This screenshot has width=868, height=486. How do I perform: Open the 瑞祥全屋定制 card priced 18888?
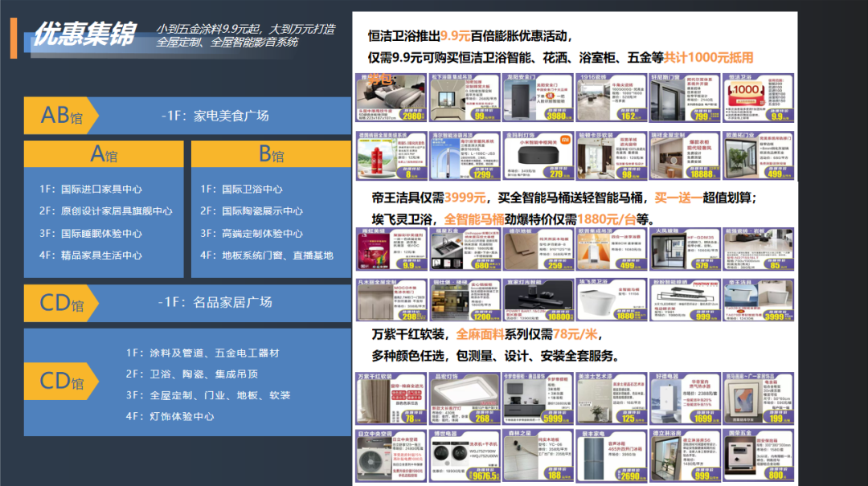pyautogui.click(x=686, y=156)
